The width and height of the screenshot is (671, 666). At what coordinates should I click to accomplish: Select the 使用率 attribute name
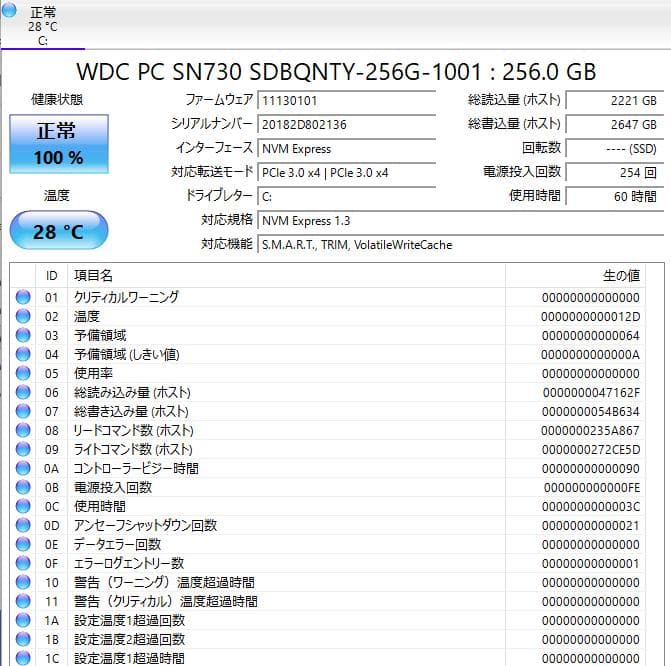tap(93, 373)
